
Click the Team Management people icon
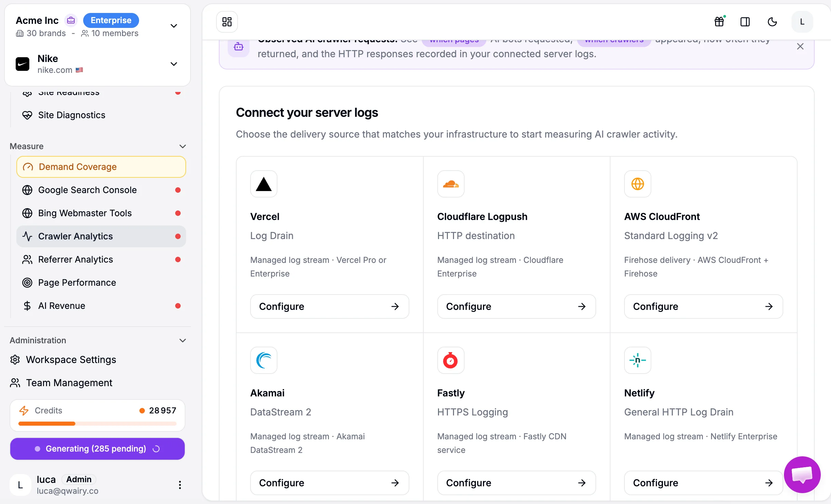15,383
